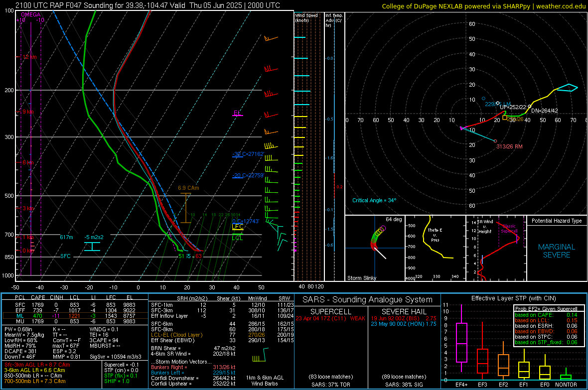This screenshot has width=588, height=390.
Task: Click the -5 m2s2 helicity label
Action: 94,237
